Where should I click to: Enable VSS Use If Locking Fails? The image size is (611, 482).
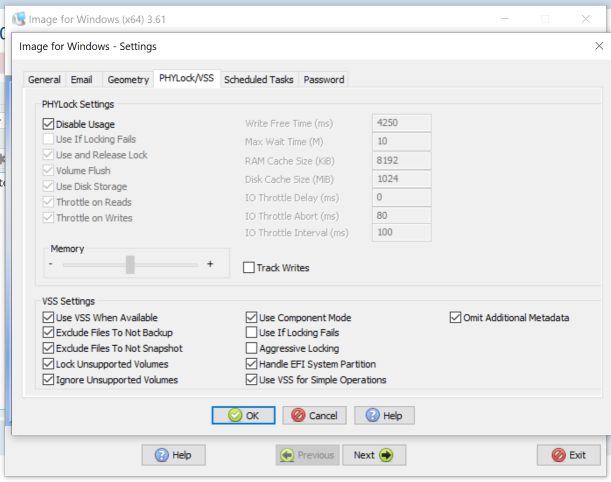[251, 332]
